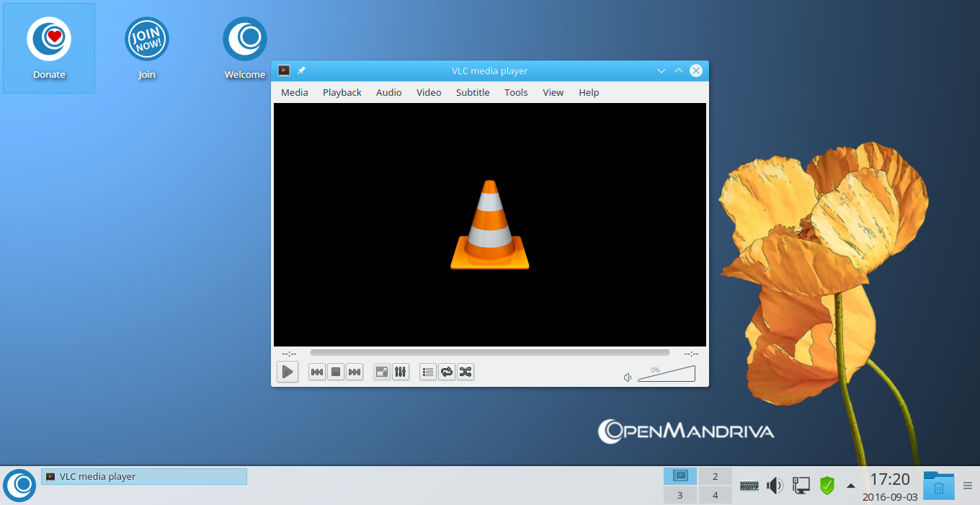Image resolution: width=980 pixels, height=505 pixels.
Task: Toggle random shuffle playback
Action: tap(465, 372)
